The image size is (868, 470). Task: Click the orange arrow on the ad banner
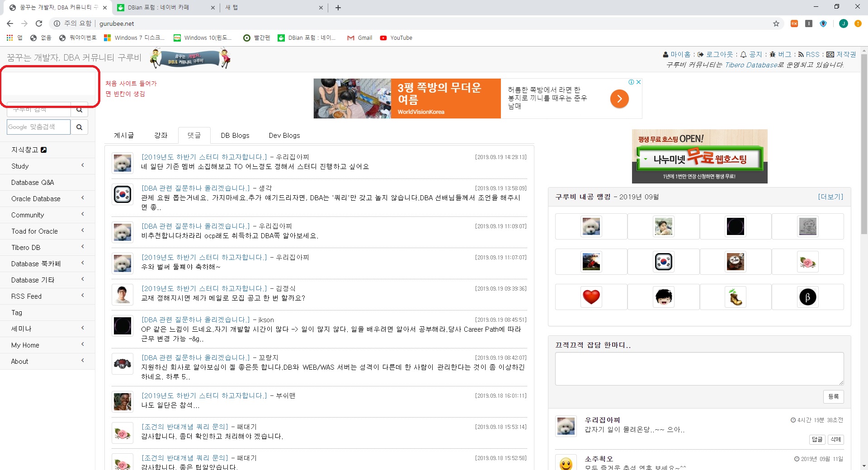(x=619, y=99)
